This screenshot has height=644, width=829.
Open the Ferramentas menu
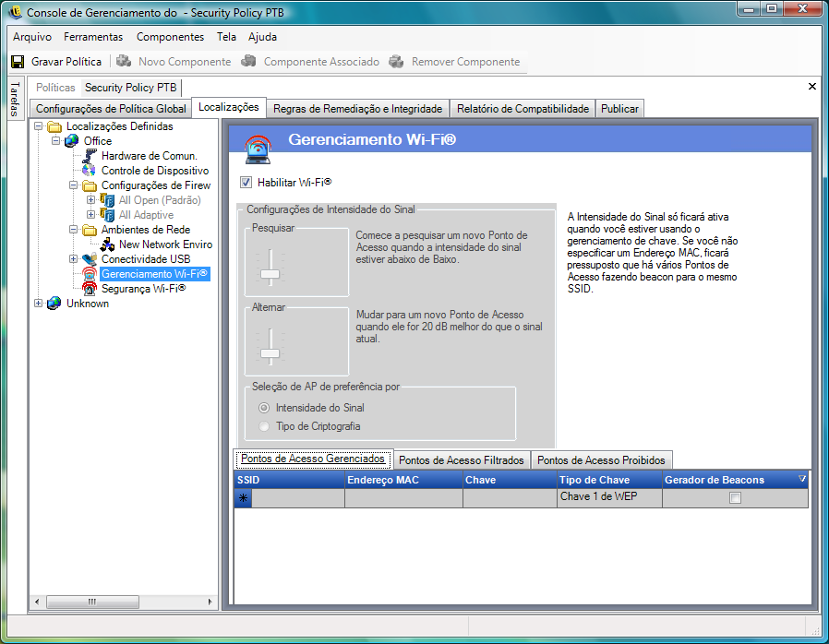[93, 37]
